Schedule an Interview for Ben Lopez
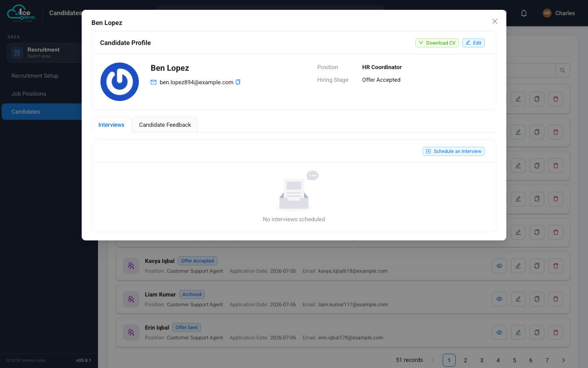 [x=454, y=151]
